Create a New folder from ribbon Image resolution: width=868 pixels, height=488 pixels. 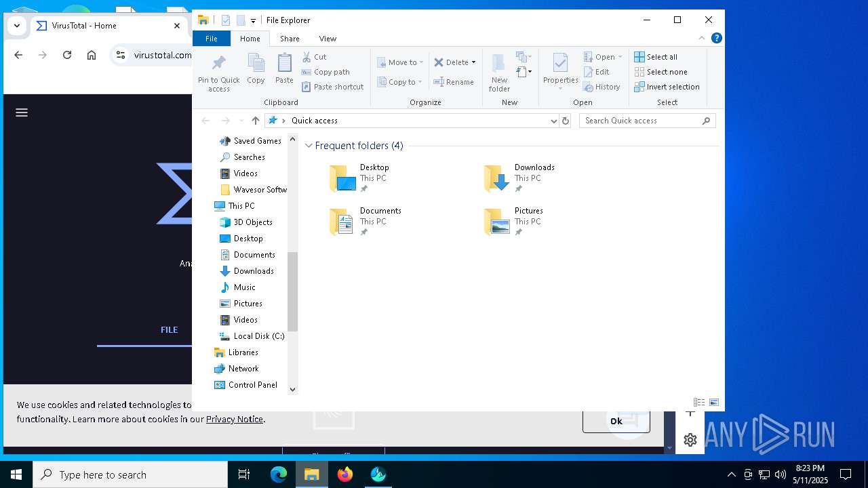point(499,73)
